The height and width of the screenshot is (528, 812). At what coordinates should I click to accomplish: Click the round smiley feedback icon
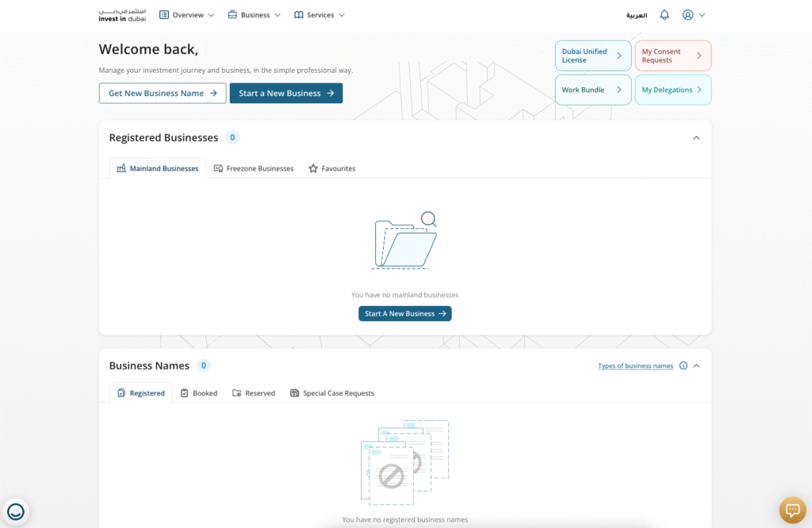coord(16,512)
